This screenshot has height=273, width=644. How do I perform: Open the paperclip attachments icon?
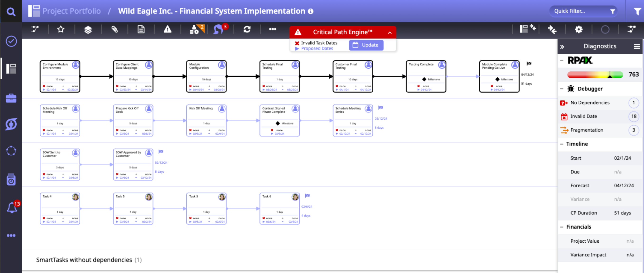(114, 29)
